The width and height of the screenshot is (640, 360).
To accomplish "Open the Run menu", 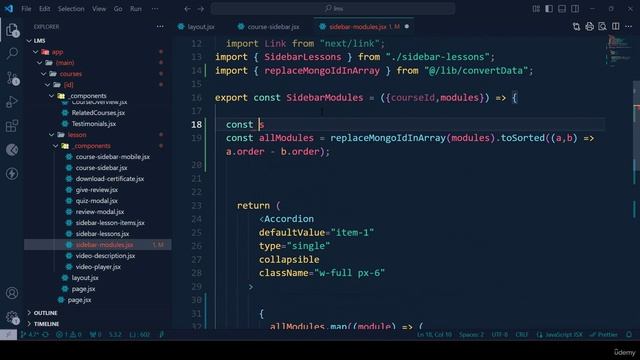I will tap(136, 9).
